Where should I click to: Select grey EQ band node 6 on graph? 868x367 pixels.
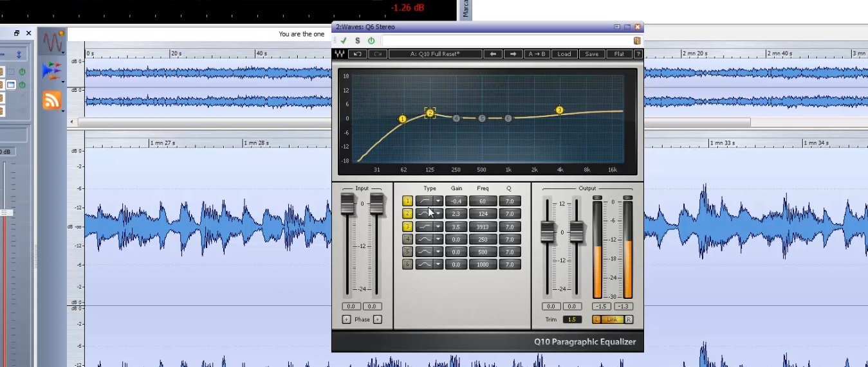coord(508,118)
